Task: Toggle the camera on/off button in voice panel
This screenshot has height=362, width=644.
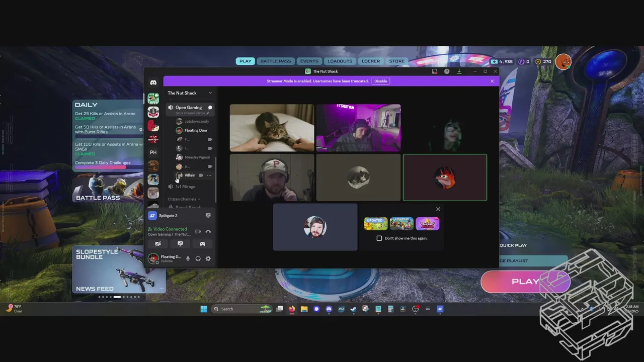Action: (158, 244)
